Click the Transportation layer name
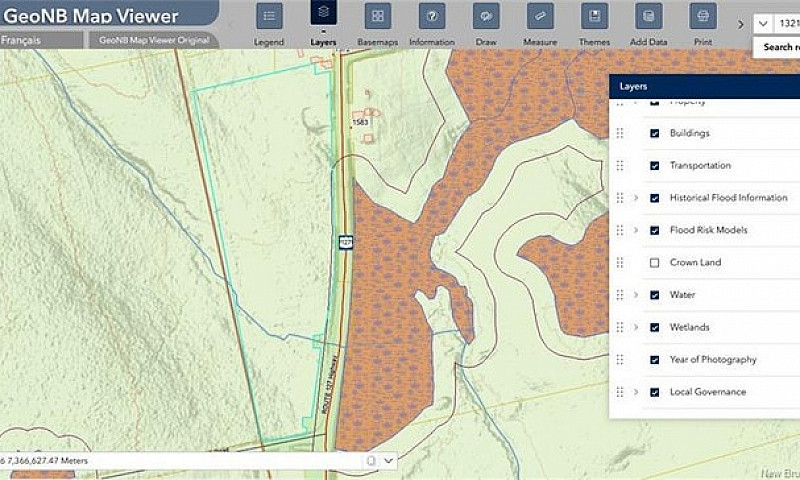The image size is (800, 480). click(x=700, y=165)
